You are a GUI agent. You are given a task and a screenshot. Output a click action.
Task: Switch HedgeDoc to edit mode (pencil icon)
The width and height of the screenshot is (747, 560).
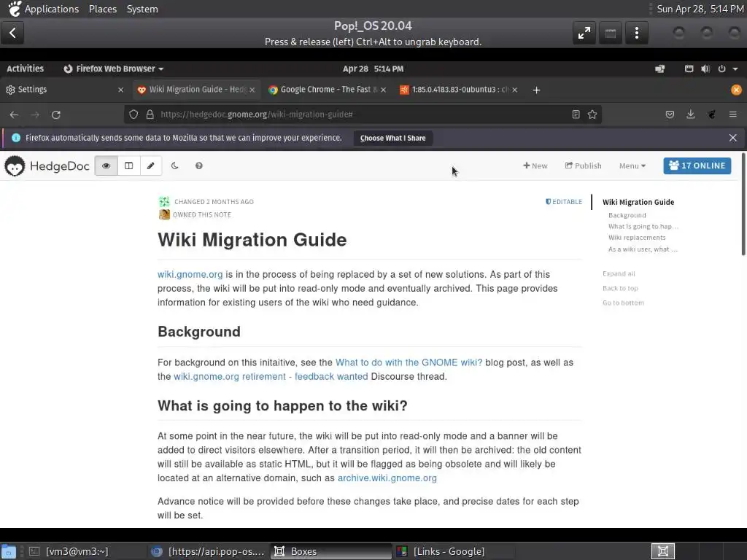point(150,166)
